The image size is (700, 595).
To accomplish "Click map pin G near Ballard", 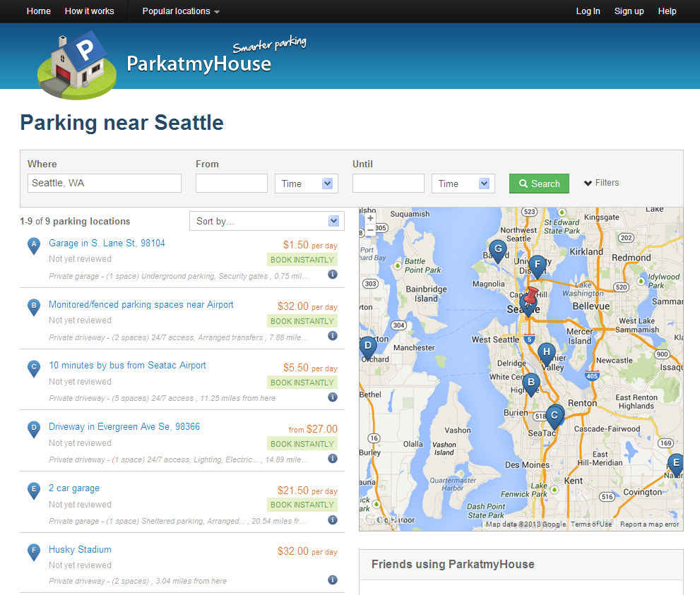I will click(x=498, y=251).
